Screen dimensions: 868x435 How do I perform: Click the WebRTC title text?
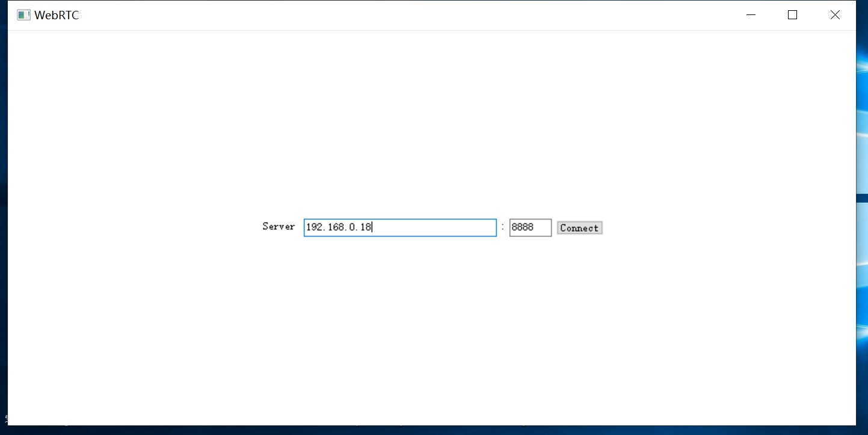coord(57,14)
